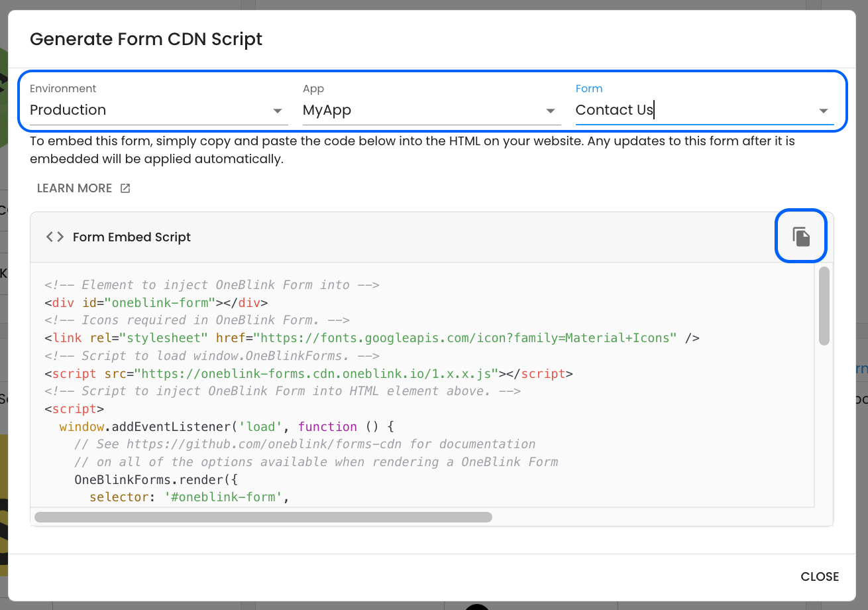Screen dimensions: 868x610
Task: Open the LEARN MORE link
Action: pos(83,188)
